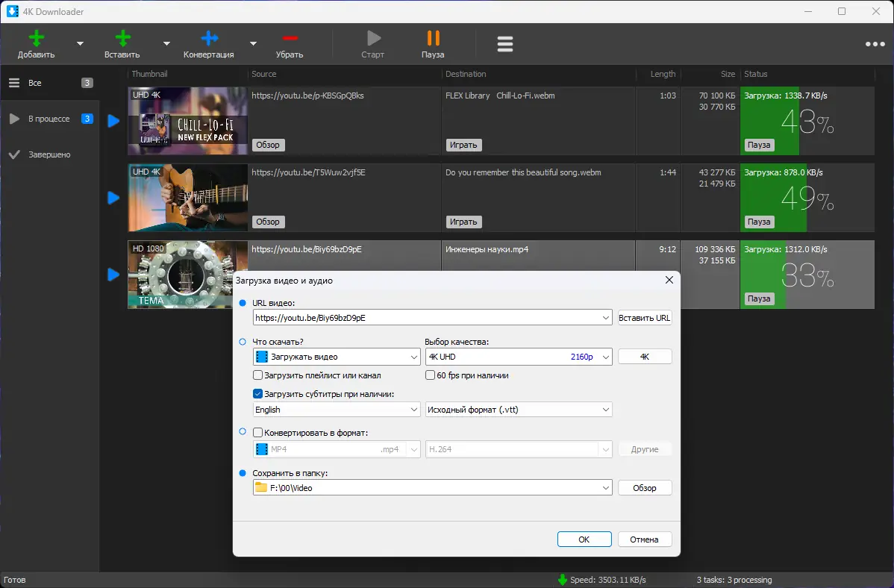Uncheck Загрузить субтитры при наличии
Screen dimensions: 894x588
click(x=257, y=393)
